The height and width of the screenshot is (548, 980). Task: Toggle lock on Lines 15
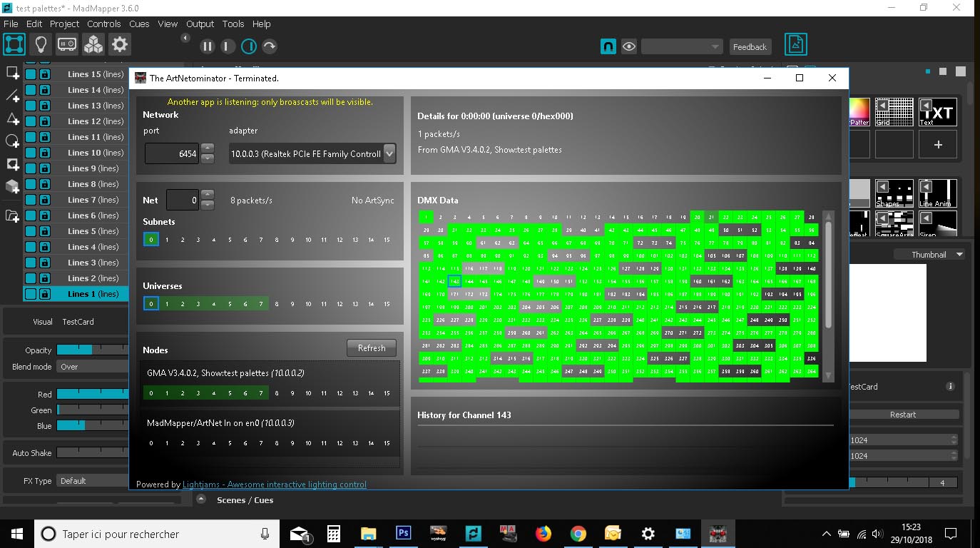(x=44, y=74)
